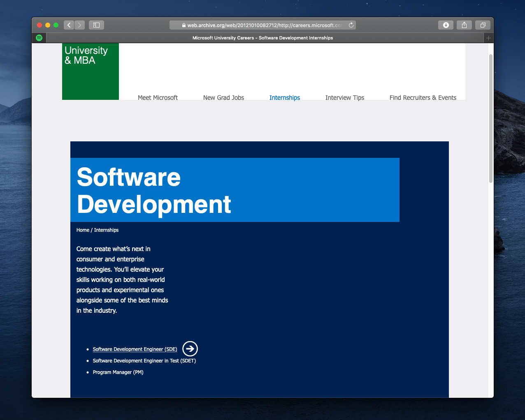Follow the Home breadcrumb link
This screenshot has width=525, height=420.
83,230
